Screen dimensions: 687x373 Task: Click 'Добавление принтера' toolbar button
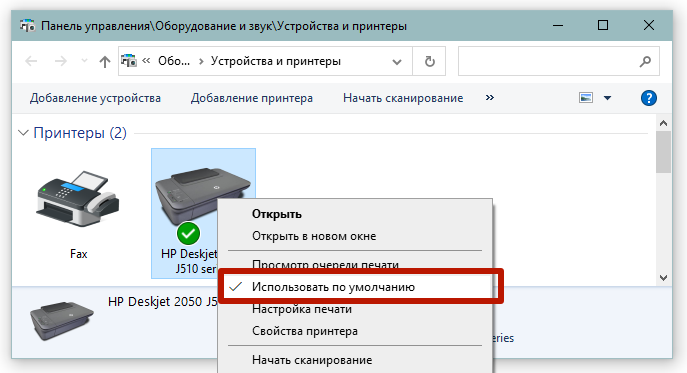pos(251,98)
